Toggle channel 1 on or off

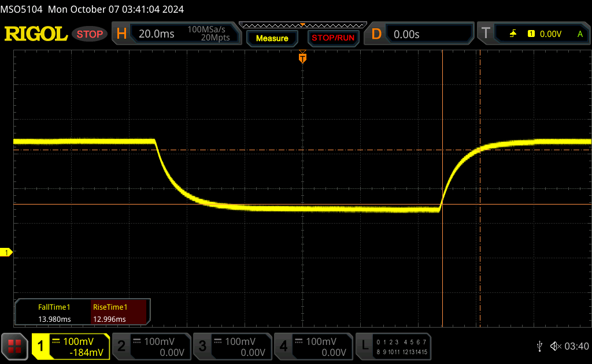click(x=71, y=346)
